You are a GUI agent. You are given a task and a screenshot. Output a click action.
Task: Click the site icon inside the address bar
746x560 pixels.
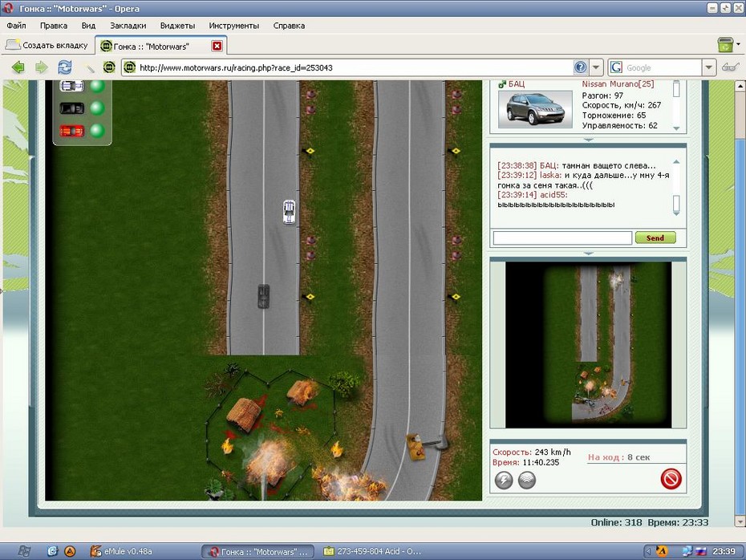[x=129, y=67]
